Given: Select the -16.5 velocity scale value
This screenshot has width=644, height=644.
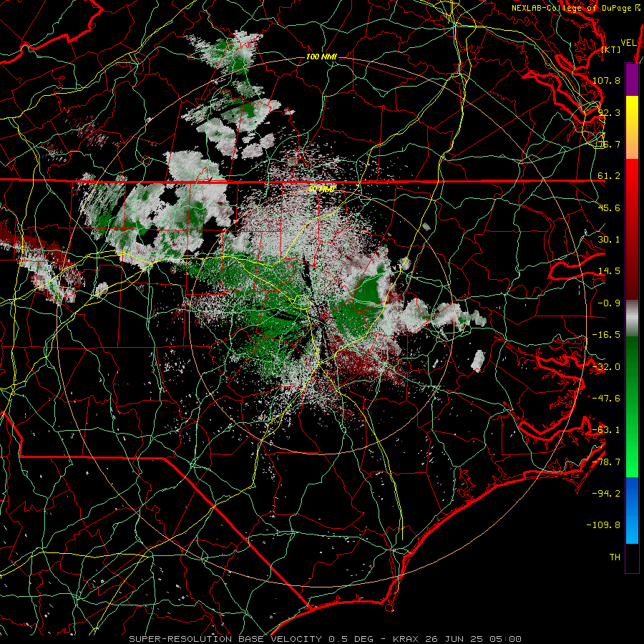Looking at the screenshot, I should [x=607, y=335].
